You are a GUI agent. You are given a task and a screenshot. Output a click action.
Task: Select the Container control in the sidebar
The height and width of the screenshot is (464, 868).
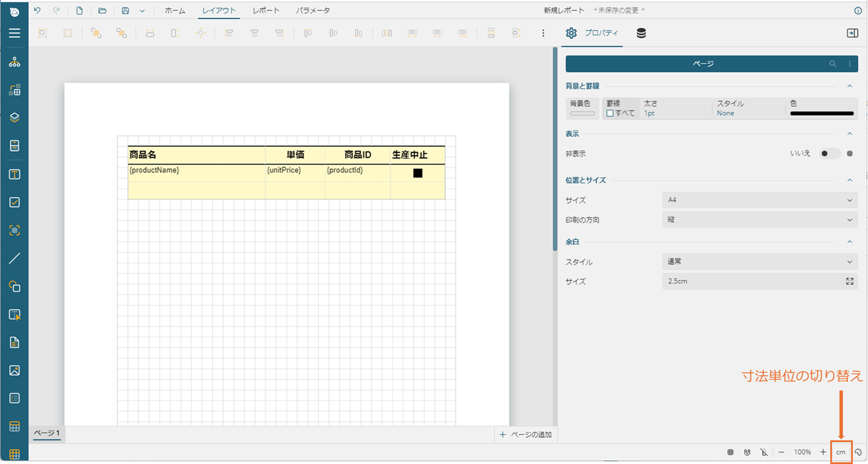point(15,146)
